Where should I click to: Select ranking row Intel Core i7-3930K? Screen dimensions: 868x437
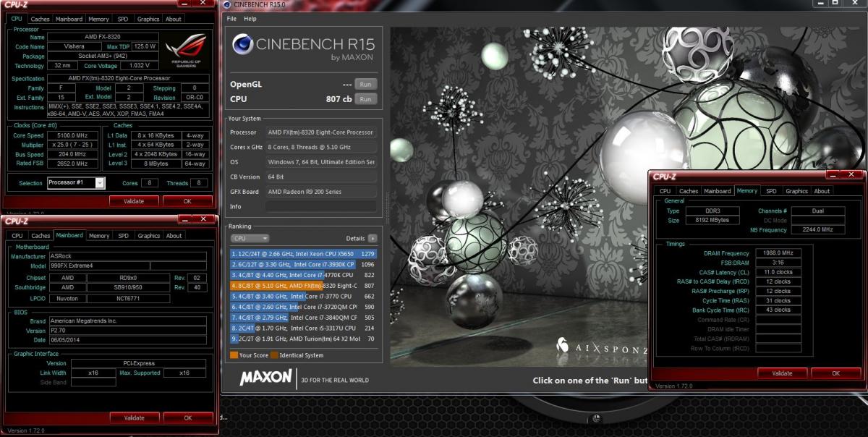point(304,264)
